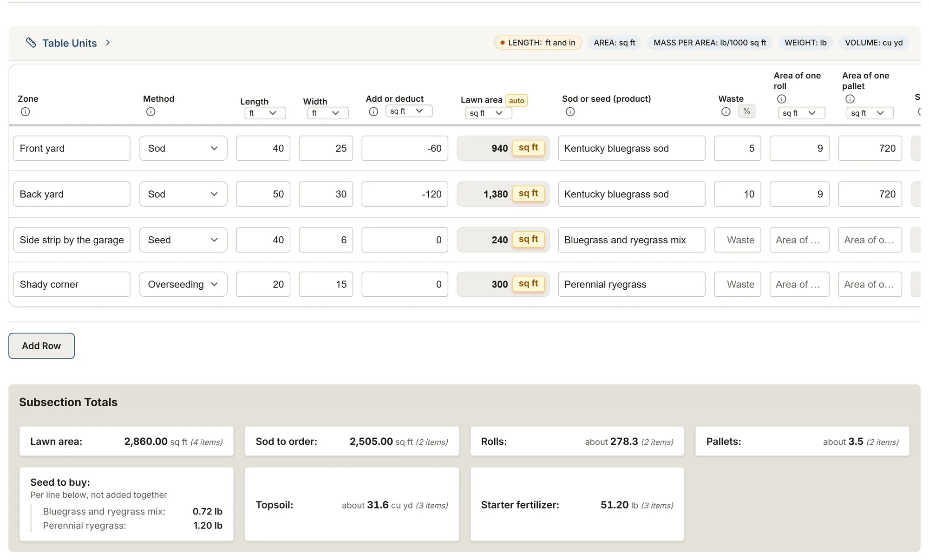The image size is (929, 560).
Task: Open Area of one roll unit dropdown
Action: click(802, 113)
